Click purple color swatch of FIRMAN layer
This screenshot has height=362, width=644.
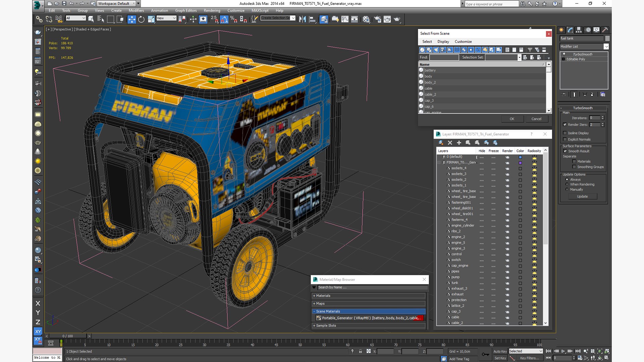tap(520, 163)
